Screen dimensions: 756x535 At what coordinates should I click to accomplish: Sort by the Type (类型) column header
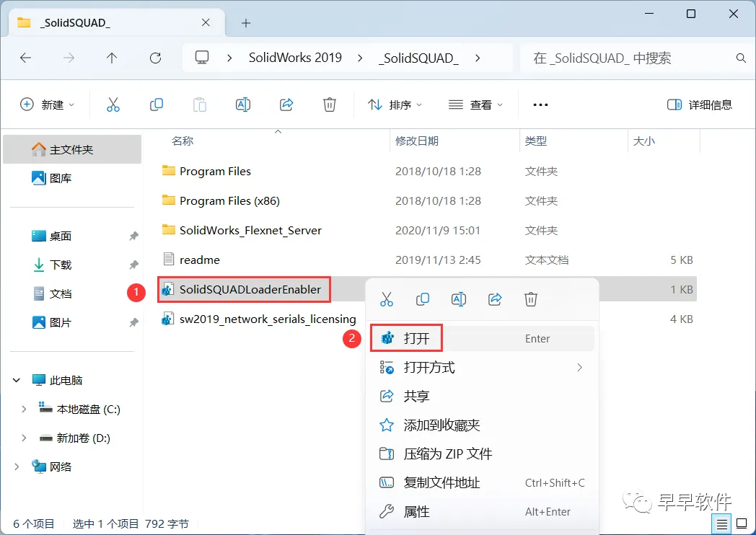536,141
